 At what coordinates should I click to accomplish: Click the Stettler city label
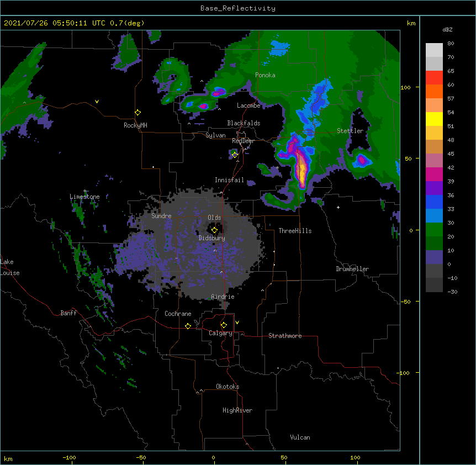(x=350, y=131)
